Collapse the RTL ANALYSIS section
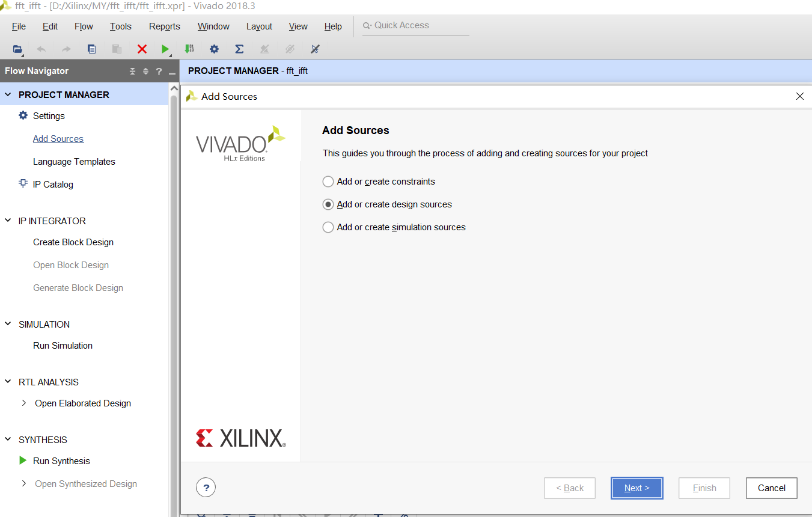Screen dimensions: 812x517 (x=8, y=382)
